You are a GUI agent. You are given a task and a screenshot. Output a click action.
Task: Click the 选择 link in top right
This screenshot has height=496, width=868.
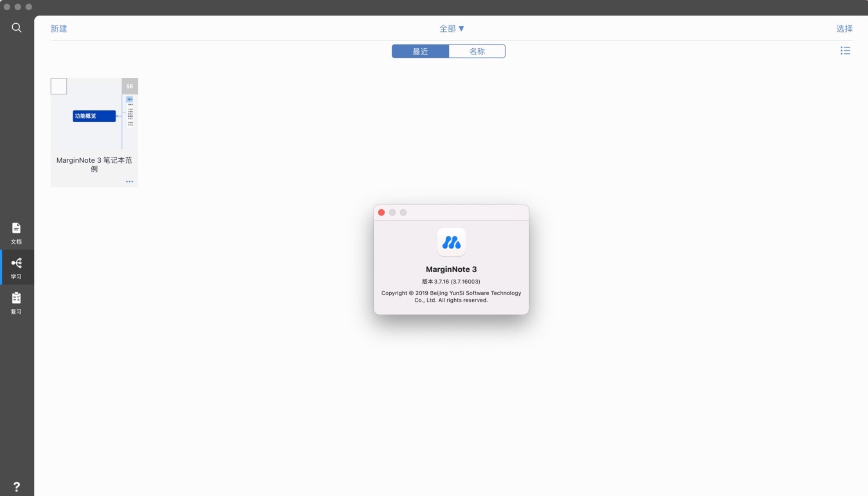[844, 28]
